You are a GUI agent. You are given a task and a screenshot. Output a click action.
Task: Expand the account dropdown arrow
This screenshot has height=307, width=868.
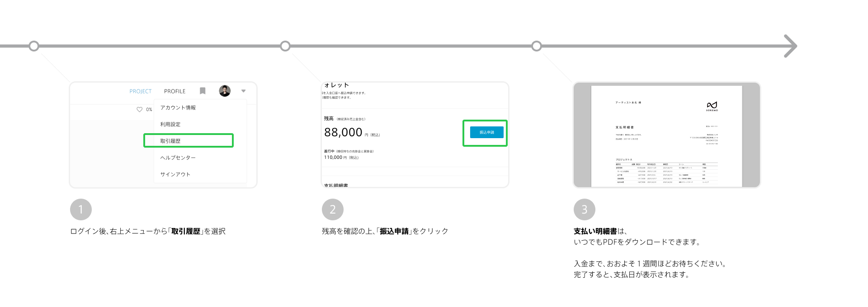(x=243, y=91)
